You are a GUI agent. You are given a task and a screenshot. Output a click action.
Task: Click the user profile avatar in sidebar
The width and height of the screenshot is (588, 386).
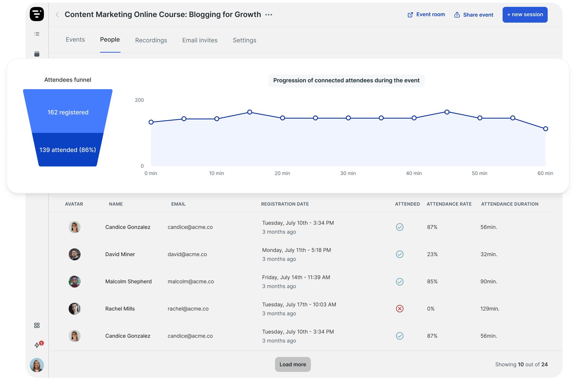(37, 365)
